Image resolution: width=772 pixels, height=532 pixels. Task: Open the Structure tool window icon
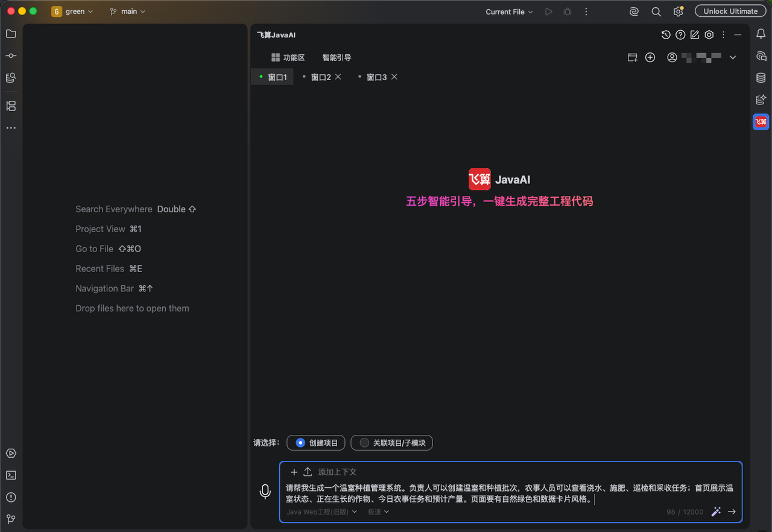pyautogui.click(x=11, y=106)
